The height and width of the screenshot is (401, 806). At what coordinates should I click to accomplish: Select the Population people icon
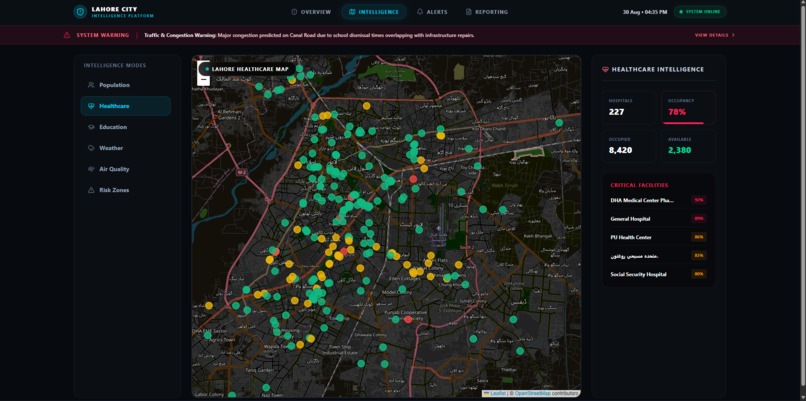tap(91, 85)
